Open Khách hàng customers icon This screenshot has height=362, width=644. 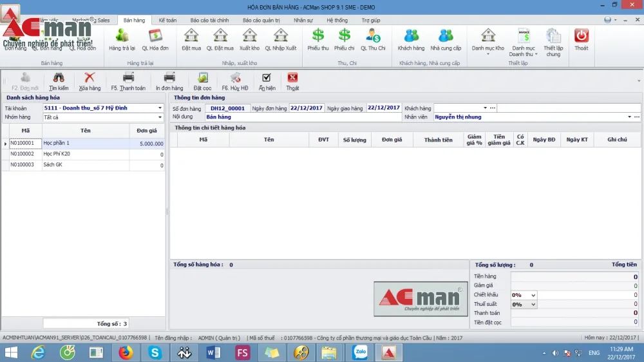pos(411,40)
